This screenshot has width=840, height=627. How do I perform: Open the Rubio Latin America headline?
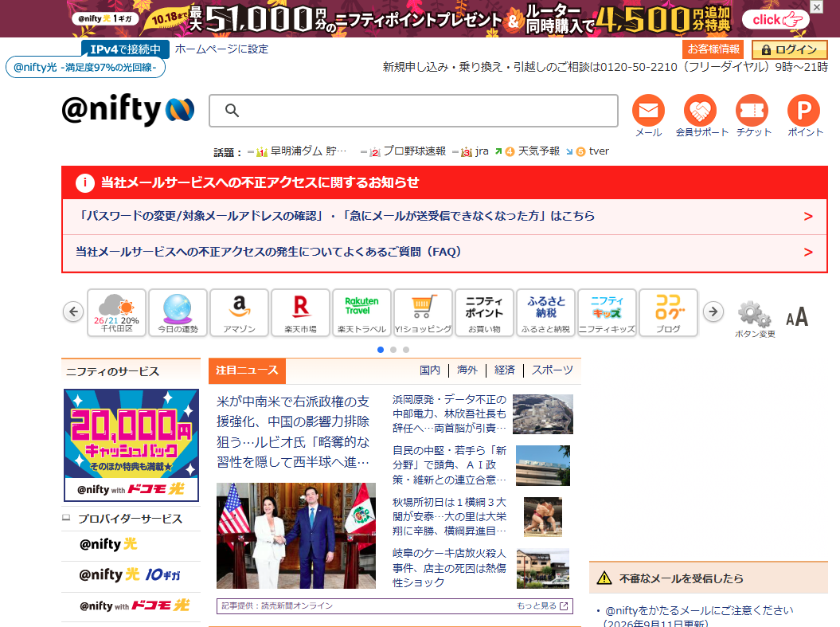click(293, 432)
